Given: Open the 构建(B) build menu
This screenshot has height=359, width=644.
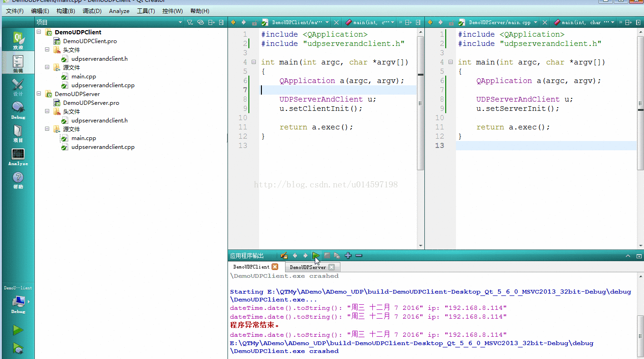Looking at the screenshot, I should click(65, 11).
